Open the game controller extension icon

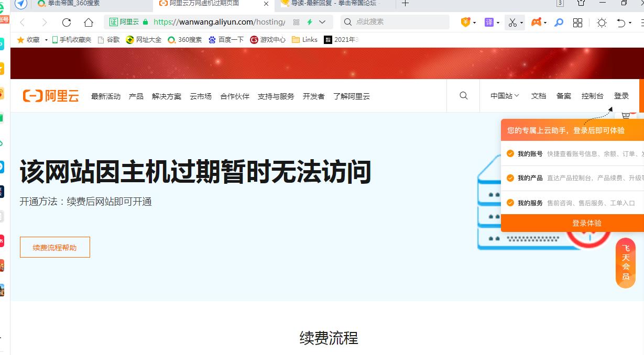(x=537, y=23)
